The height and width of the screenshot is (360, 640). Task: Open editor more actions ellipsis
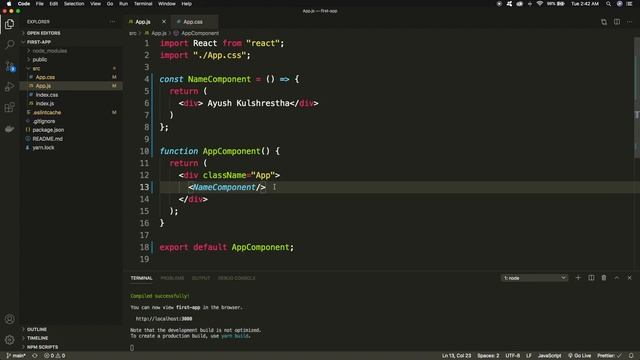click(629, 22)
